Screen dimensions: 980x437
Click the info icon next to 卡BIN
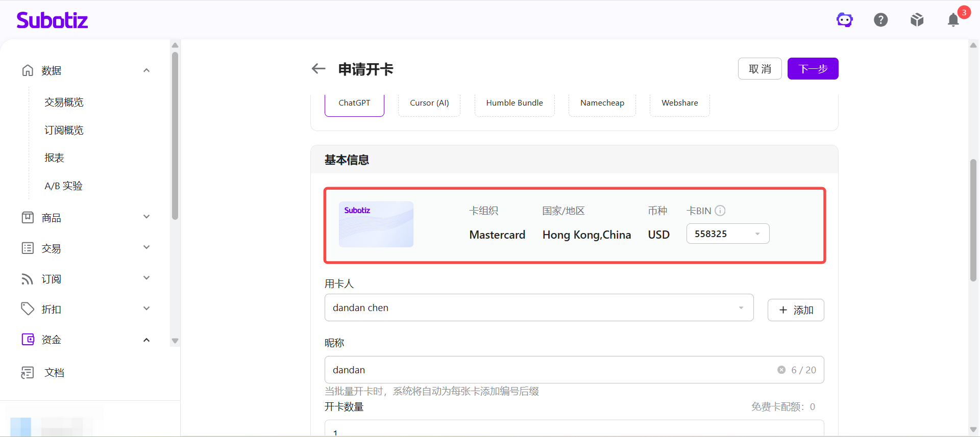(x=720, y=211)
